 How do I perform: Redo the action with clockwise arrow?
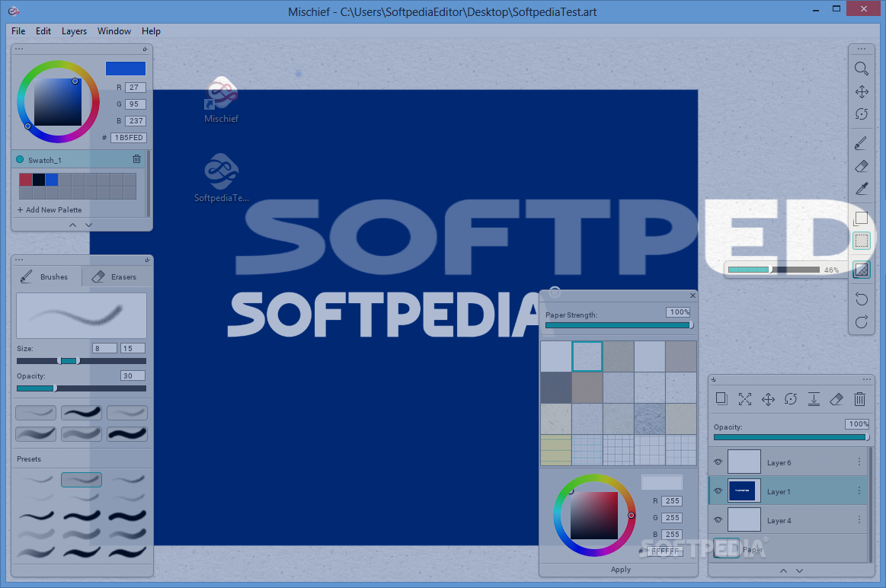click(x=861, y=322)
